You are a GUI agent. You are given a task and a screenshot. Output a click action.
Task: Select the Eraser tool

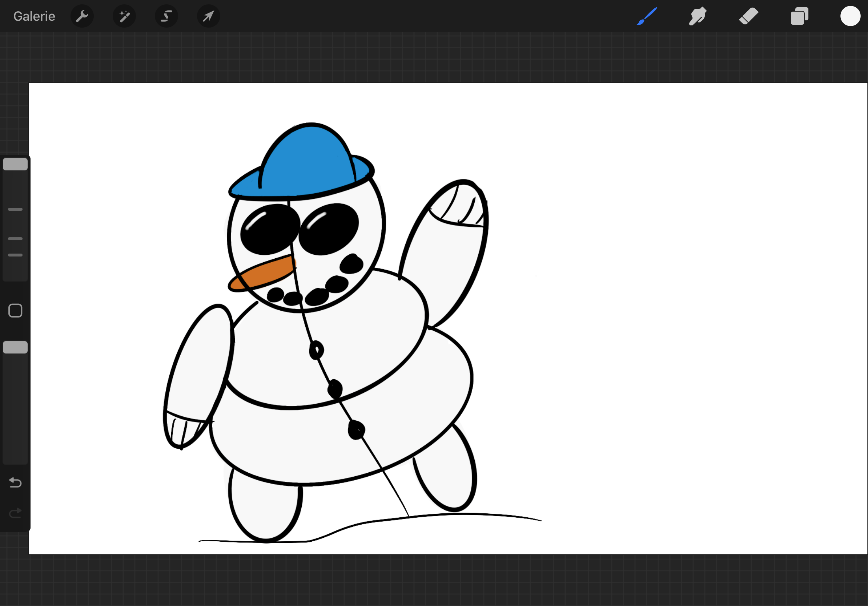pos(748,16)
